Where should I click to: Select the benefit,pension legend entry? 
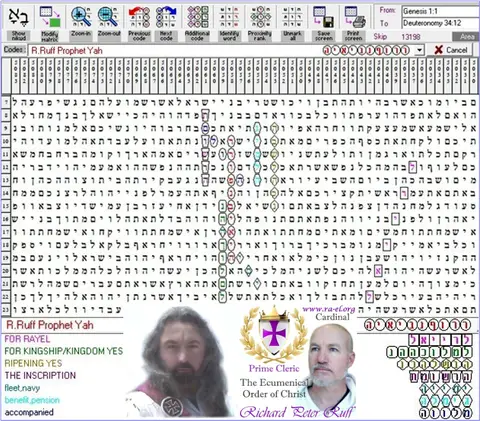tap(32, 400)
